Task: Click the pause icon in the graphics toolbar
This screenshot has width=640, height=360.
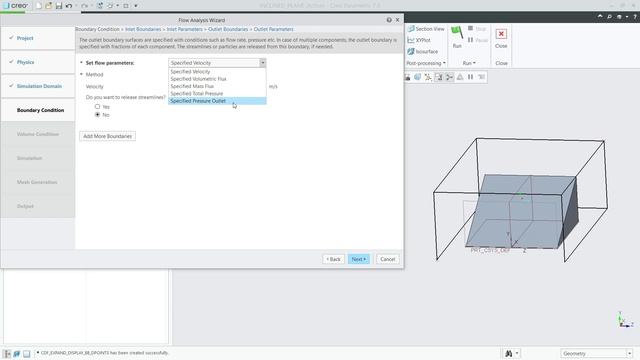Action: pos(470,77)
